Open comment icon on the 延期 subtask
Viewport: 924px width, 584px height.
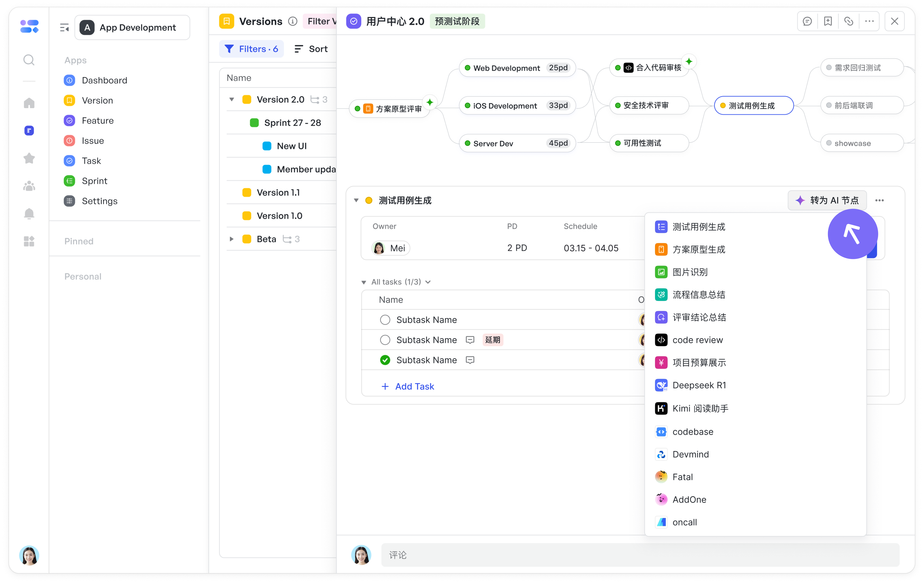tap(470, 340)
